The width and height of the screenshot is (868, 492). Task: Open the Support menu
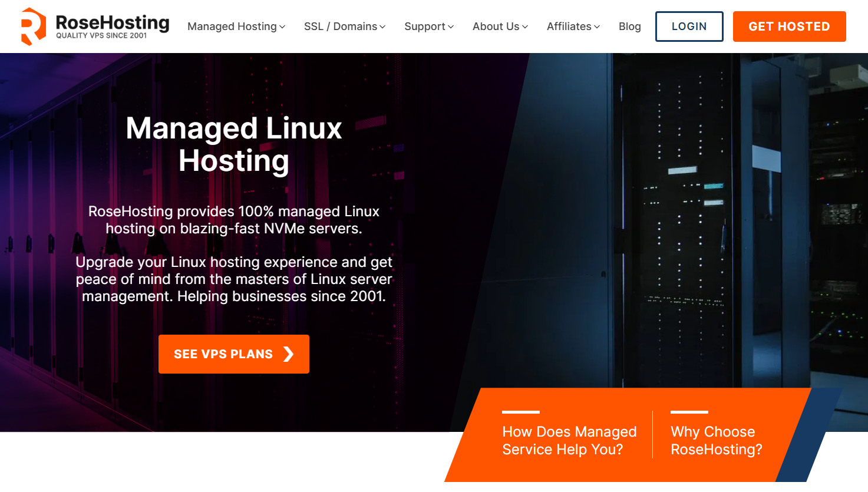click(x=424, y=27)
